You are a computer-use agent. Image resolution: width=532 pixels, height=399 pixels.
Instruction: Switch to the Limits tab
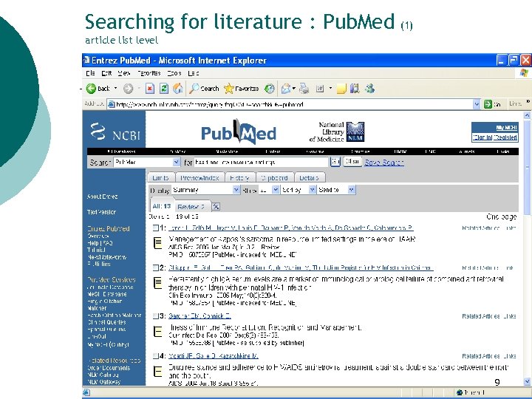161,178
